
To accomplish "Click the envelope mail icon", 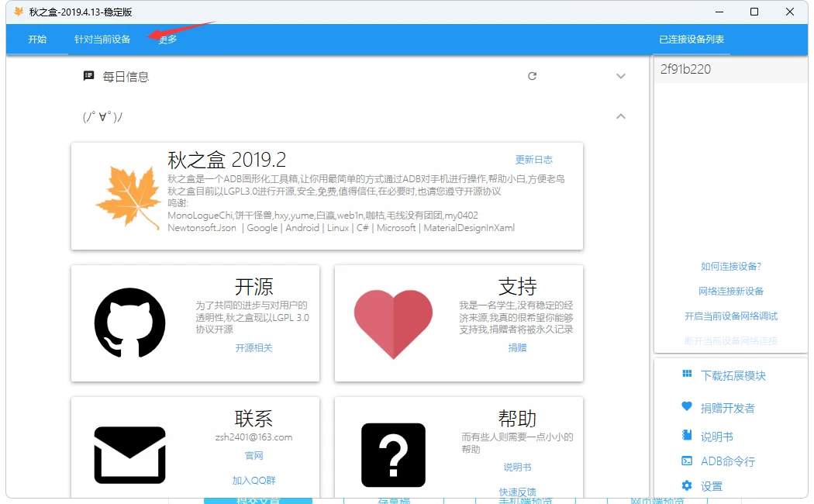I will [129, 454].
